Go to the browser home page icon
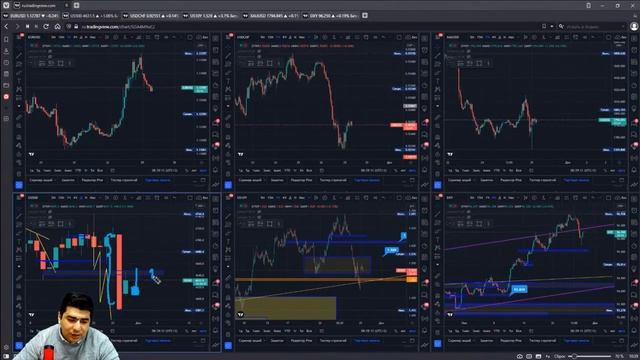The width and height of the screenshot is (640, 360). point(58,27)
